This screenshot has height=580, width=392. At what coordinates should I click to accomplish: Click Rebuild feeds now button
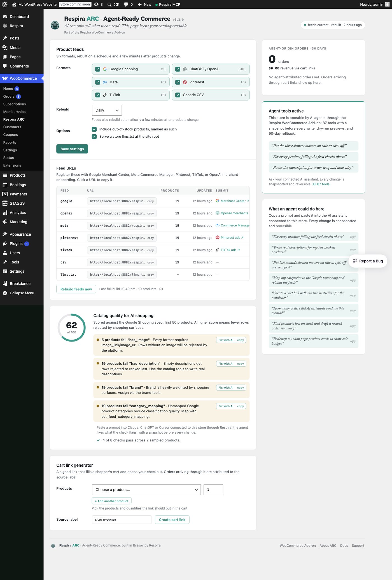[76, 289]
